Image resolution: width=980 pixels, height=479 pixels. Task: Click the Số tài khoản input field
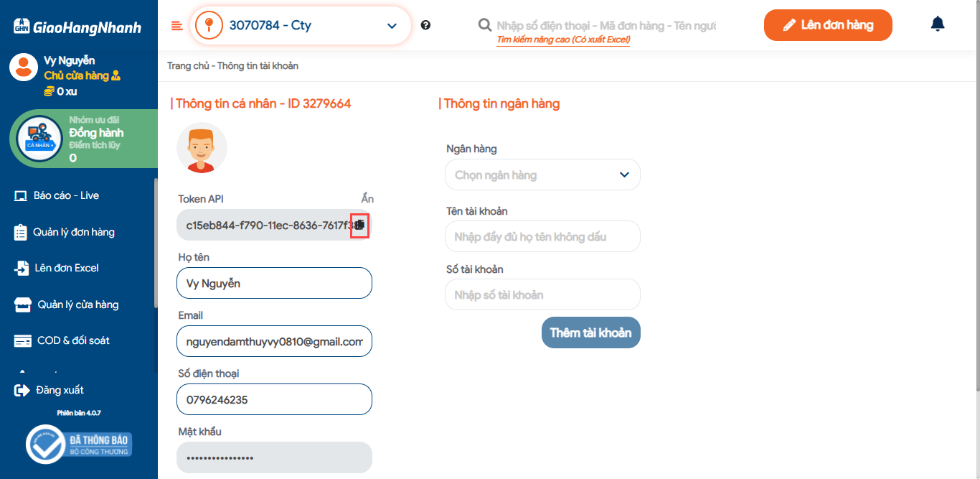click(542, 294)
